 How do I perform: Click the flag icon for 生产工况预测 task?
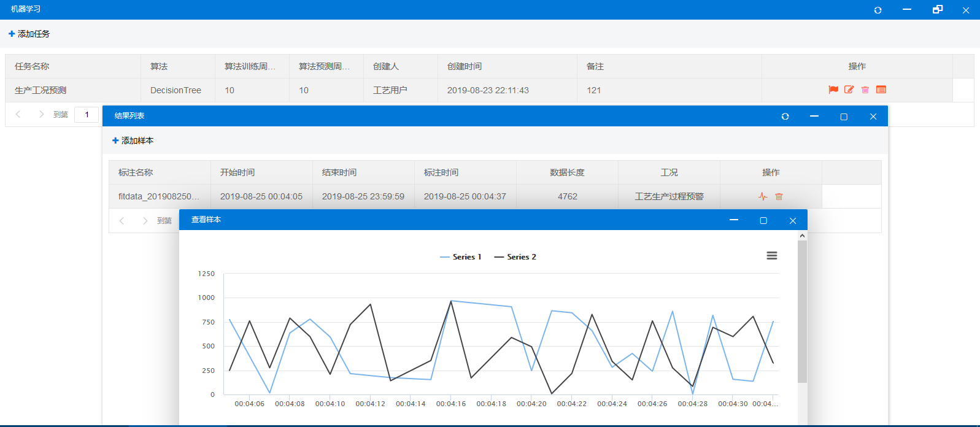click(x=833, y=90)
